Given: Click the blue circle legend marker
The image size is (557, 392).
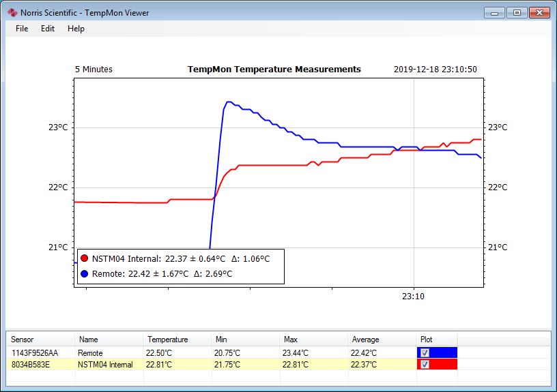Looking at the screenshot, I should [x=85, y=274].
